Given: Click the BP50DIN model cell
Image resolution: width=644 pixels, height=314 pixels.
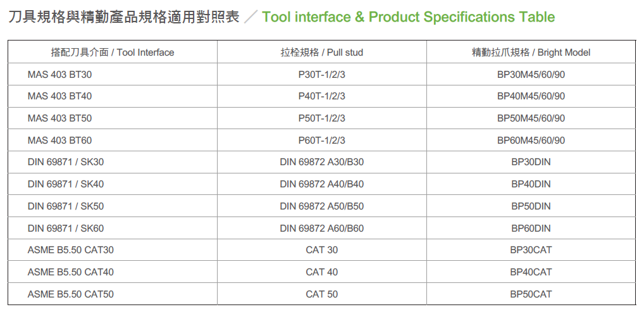Looking at the screenshot, I should point(531,206).
